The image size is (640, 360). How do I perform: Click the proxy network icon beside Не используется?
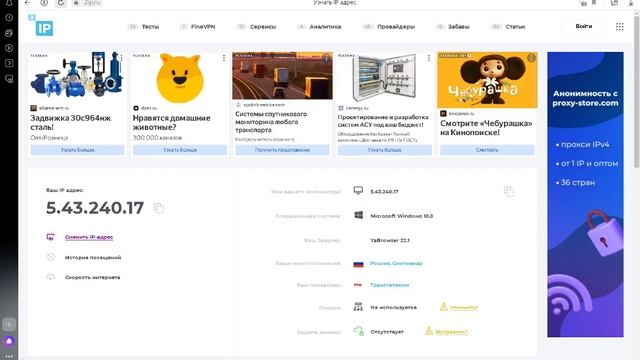pos(358,307)
